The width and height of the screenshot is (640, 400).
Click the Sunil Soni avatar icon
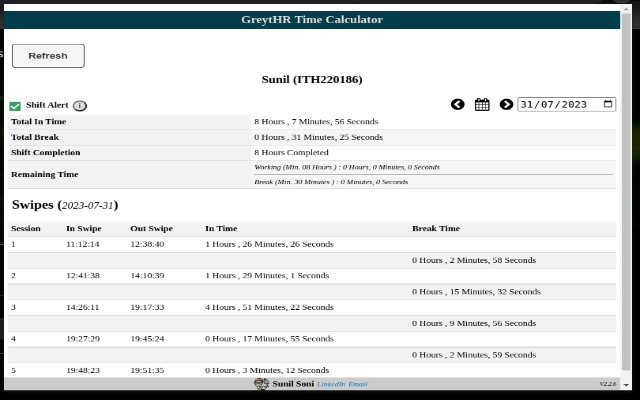click(x=261, y=384)
